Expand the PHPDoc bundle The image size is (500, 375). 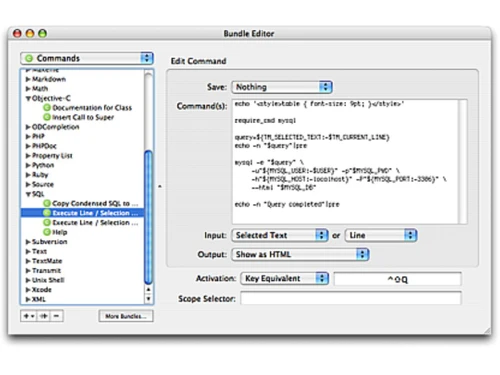[x=28, y=146]
